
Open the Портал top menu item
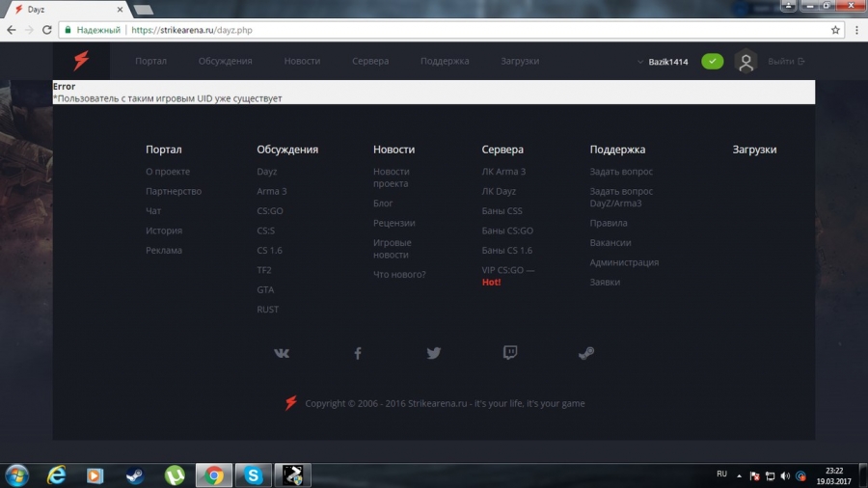click(x=150, y=61)
